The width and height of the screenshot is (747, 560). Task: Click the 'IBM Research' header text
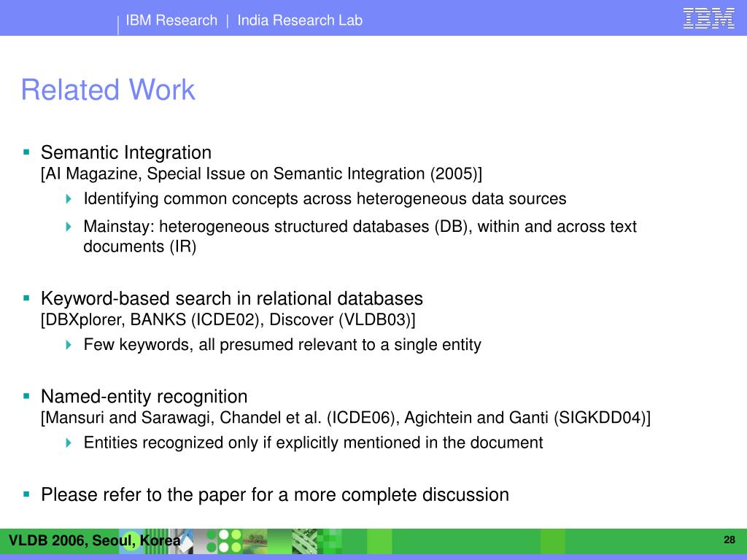tap(171, 20)
